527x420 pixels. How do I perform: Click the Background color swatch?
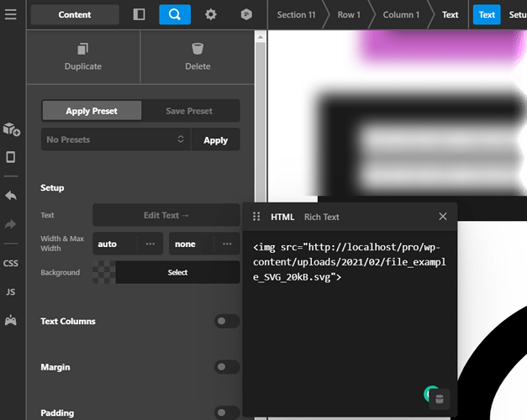(x=103, y=272)
